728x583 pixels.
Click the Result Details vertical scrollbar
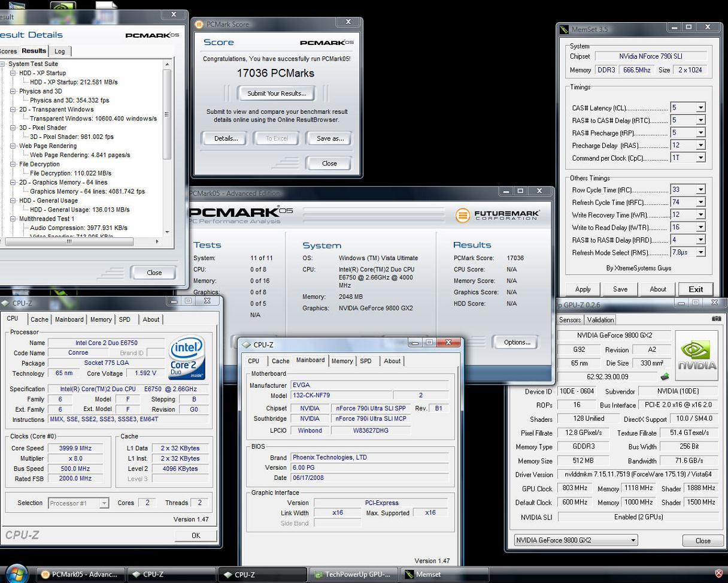coord(167,148)
